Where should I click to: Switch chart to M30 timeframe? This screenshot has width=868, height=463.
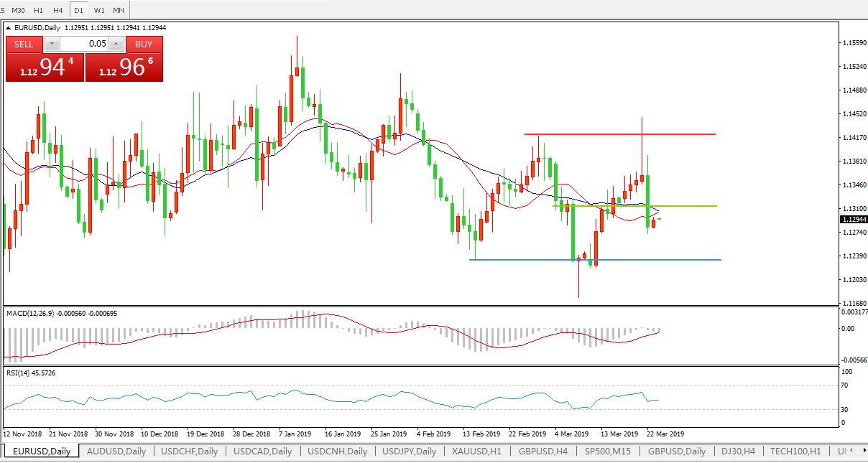[19, 10]
